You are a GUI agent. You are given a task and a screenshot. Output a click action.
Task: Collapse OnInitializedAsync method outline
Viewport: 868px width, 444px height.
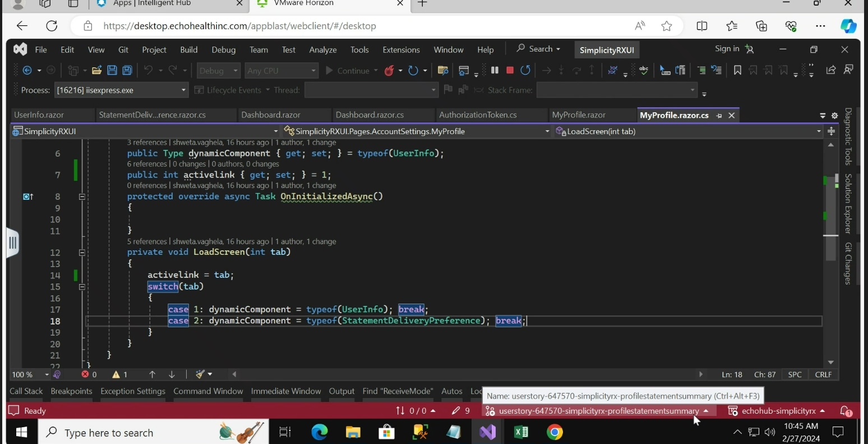[82, 197]
